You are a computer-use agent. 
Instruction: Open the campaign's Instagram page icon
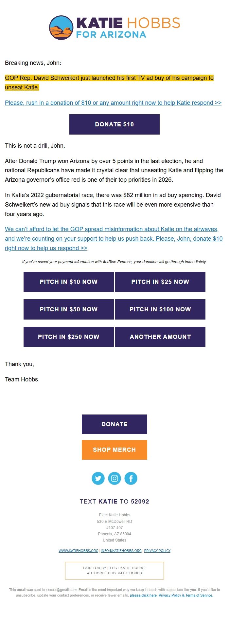point(114,478)
